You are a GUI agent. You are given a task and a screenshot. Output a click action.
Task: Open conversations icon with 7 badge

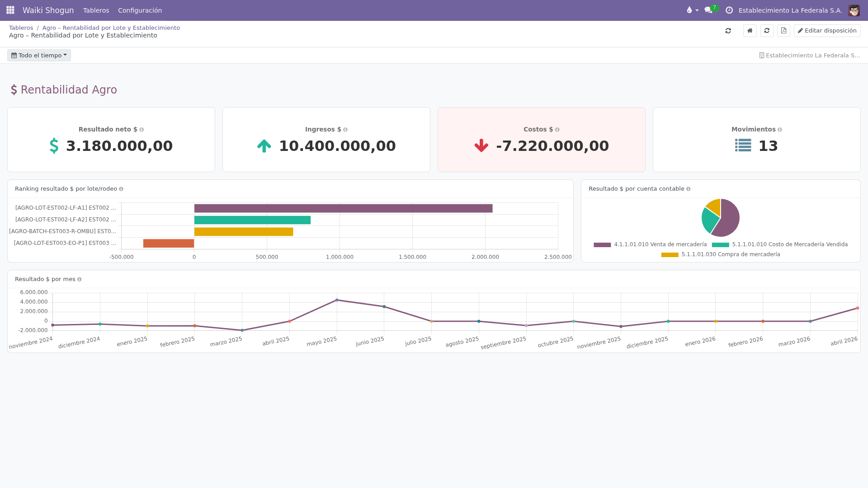(x=711, y=9)
